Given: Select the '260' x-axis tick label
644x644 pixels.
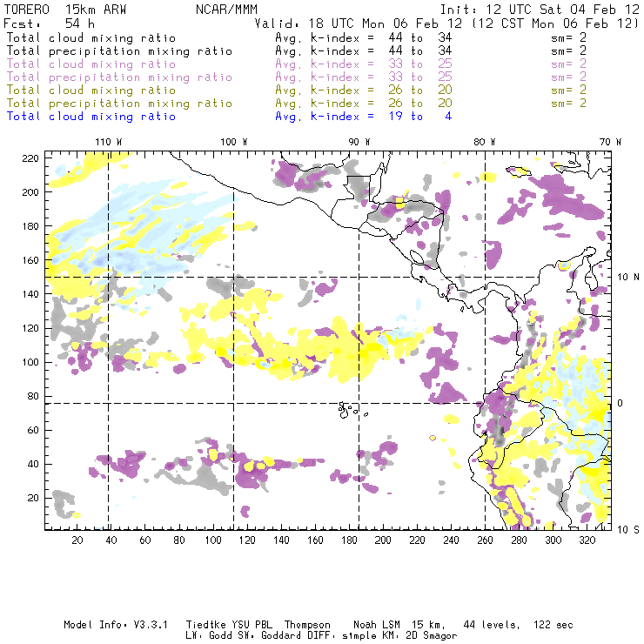Looking at the screenshot, I should tap(485, 540).
